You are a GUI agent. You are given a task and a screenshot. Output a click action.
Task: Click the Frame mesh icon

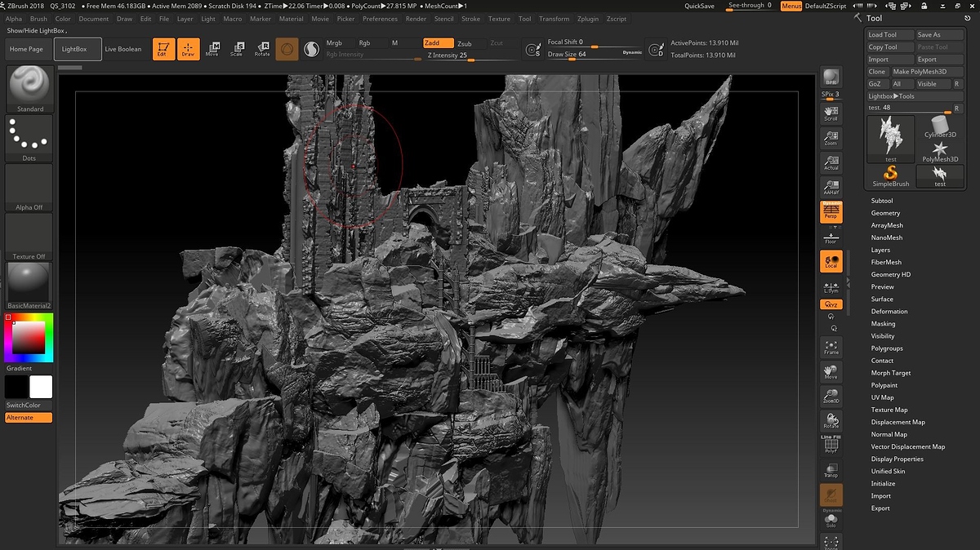tap(831, 347)
